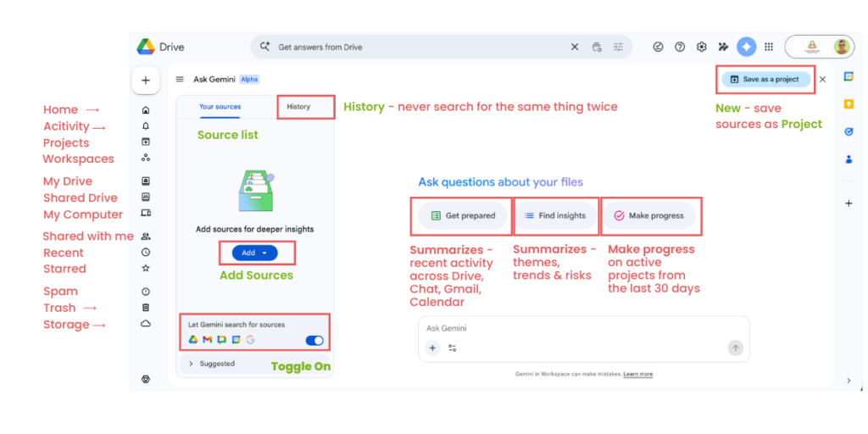Open the Learn more link

(637, 374)
